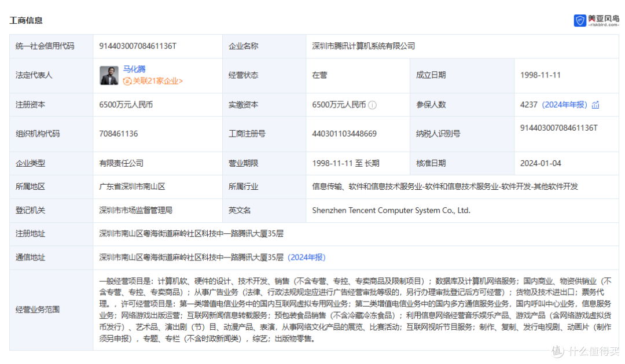Click the 参保人数 label cell
Screen dimensions: 625x364
[x=462, y=105]
